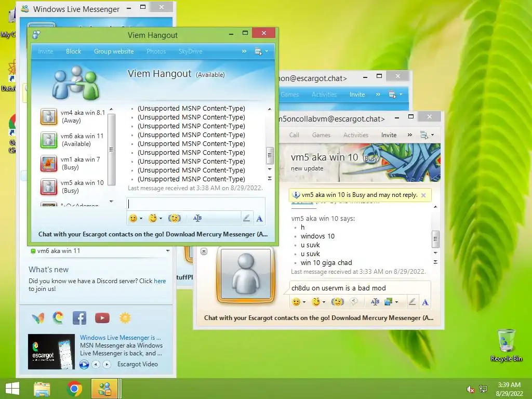Open Recycle Bin on the desktop
The width and height of the screenshot is (532, 399).
tap(506, 345)
